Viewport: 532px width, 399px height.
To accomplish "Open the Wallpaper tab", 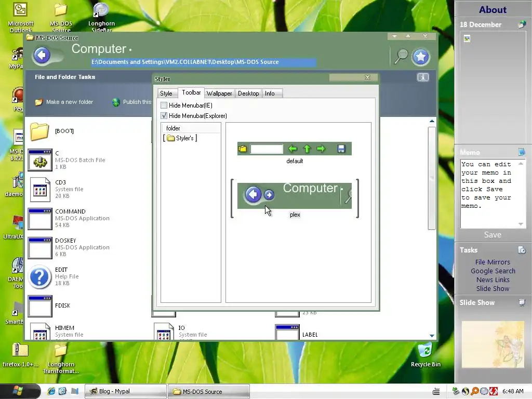I will click(219, 94).
